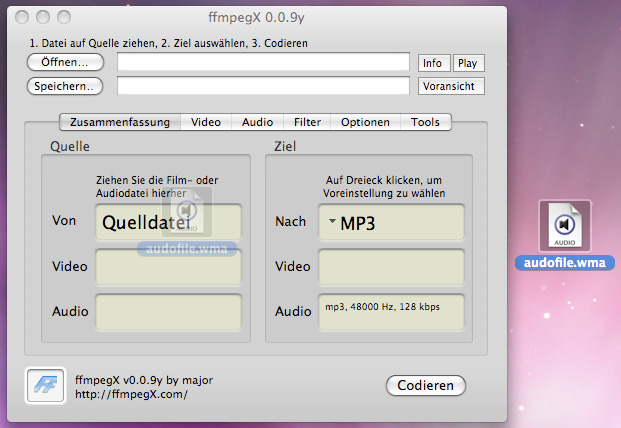Click the Speichern.. button
Image resolution: width=621 pixels, height=428 pixels.
pos(65,86)
